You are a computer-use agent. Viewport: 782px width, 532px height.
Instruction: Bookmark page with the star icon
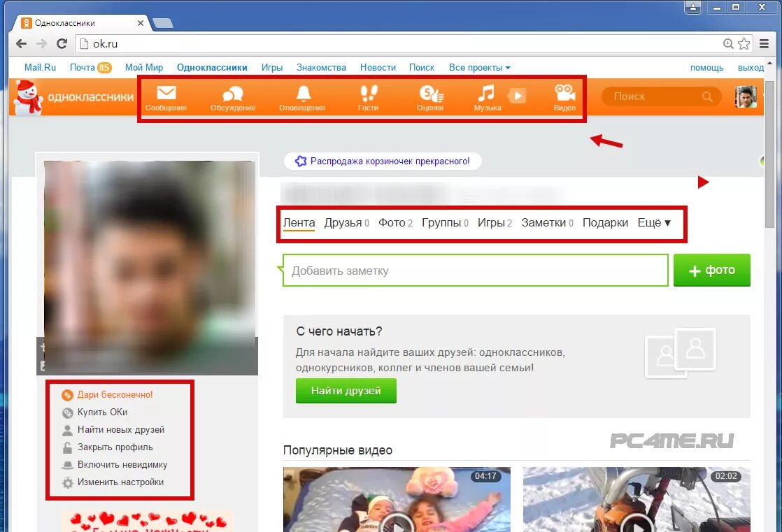point(744,44)
